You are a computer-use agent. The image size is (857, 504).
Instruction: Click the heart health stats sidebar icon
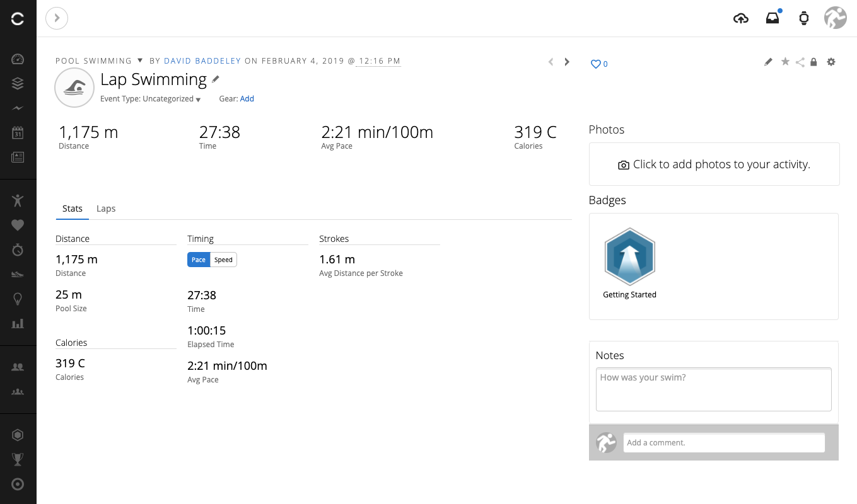18,225
